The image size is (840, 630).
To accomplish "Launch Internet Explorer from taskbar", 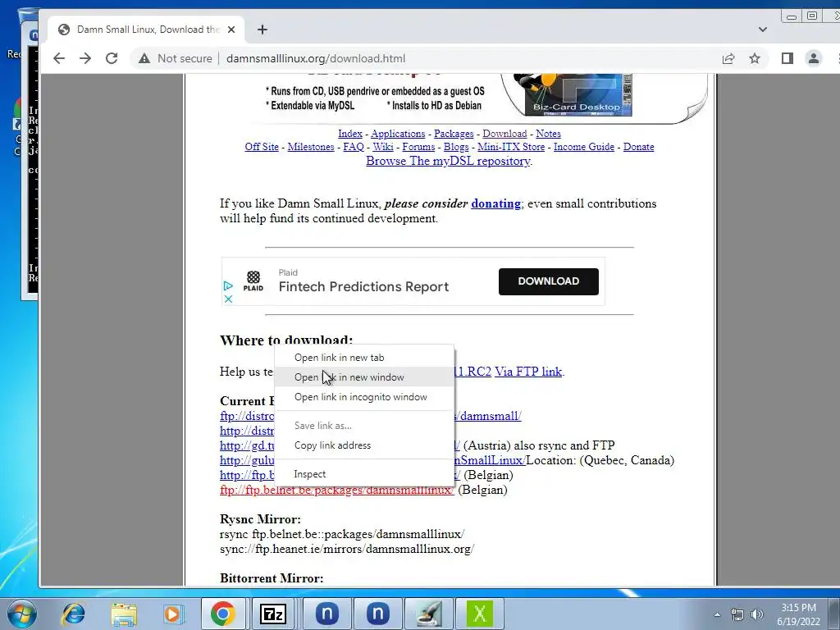I will [x=74, y=614].
